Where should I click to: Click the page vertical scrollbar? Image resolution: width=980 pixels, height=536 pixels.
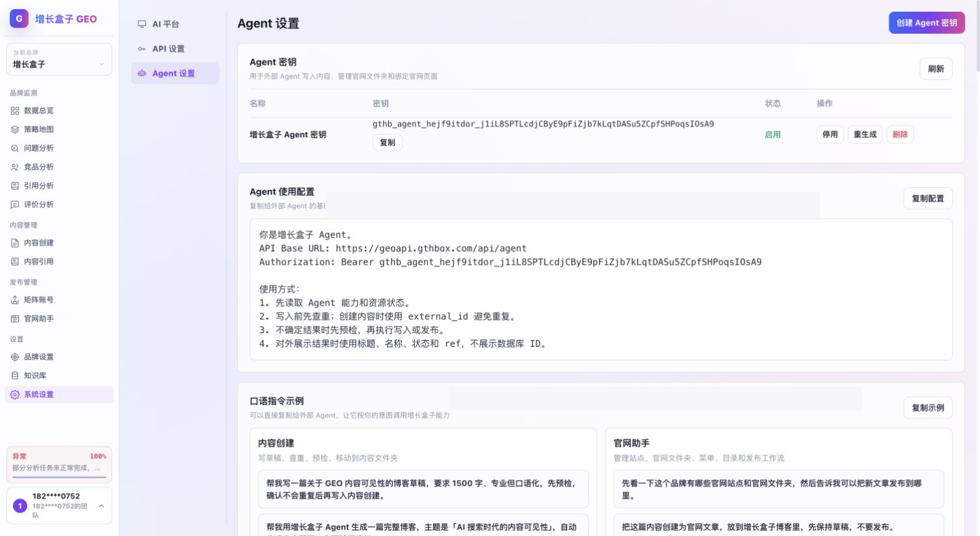point(977,36)
